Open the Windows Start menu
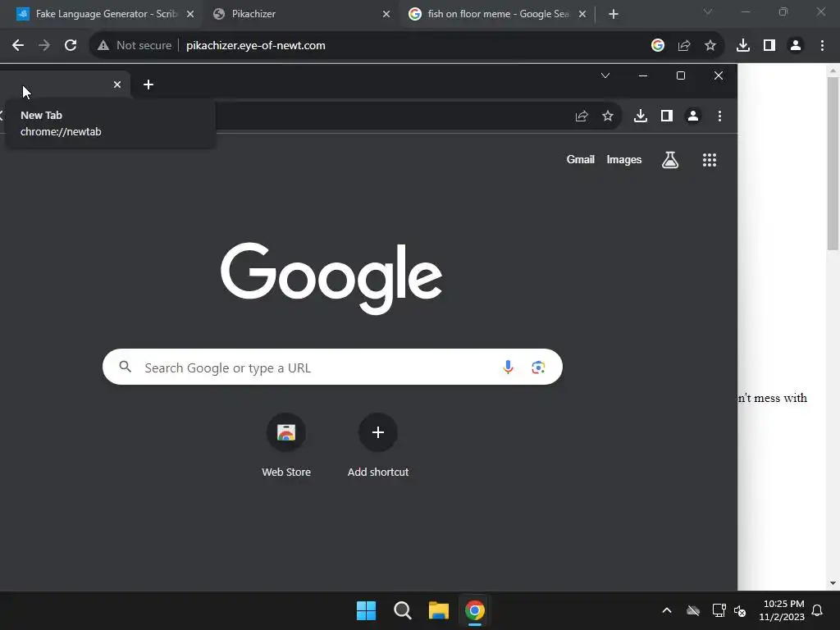Viewport: 840px width, 630px height. (367, 610)
